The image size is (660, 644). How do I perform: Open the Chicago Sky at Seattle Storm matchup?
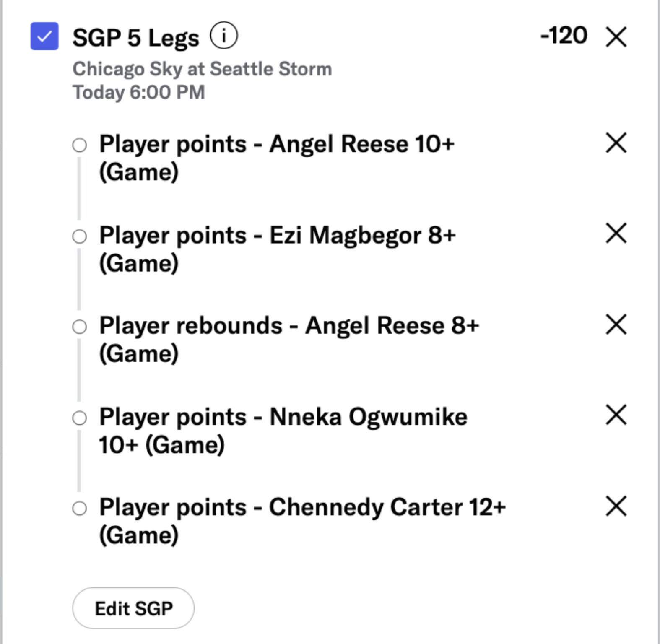[202, 69]
